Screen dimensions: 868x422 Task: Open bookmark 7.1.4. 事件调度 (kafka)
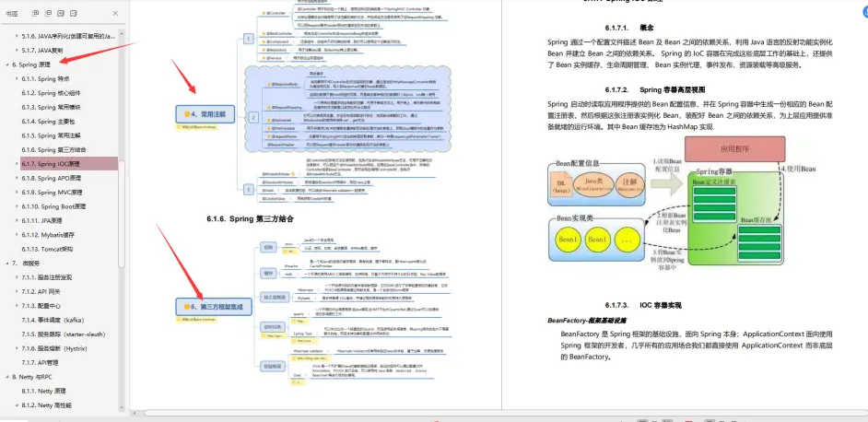click(53, 320)
